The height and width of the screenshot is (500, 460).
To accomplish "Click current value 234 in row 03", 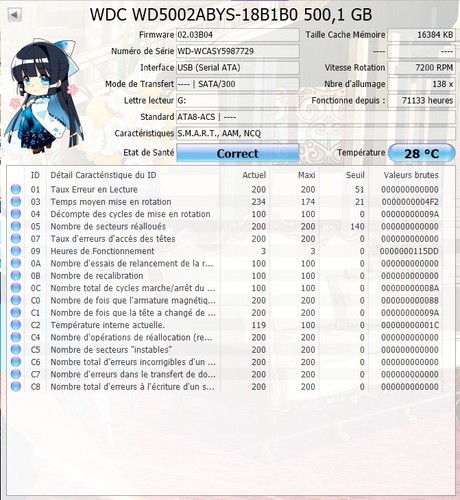I will 259,202.
